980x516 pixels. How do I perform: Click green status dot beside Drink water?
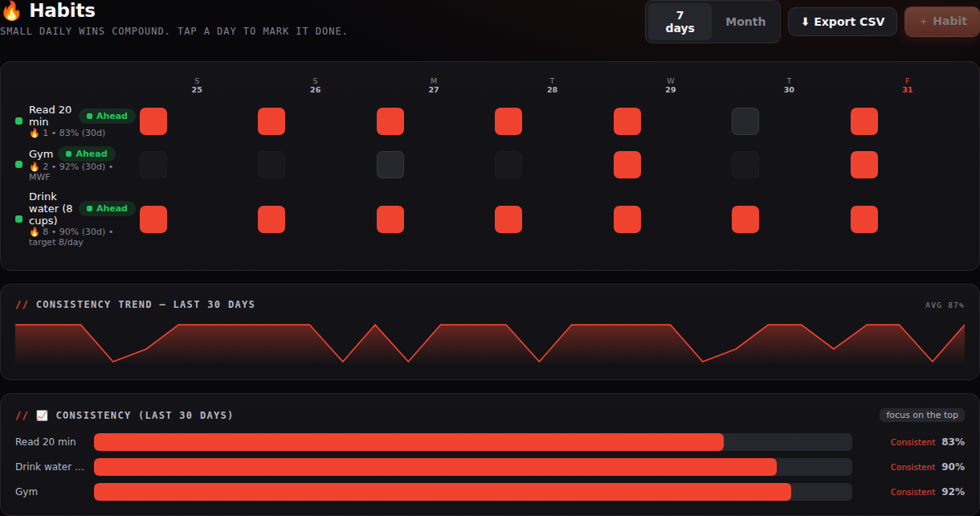click(19, 219)
